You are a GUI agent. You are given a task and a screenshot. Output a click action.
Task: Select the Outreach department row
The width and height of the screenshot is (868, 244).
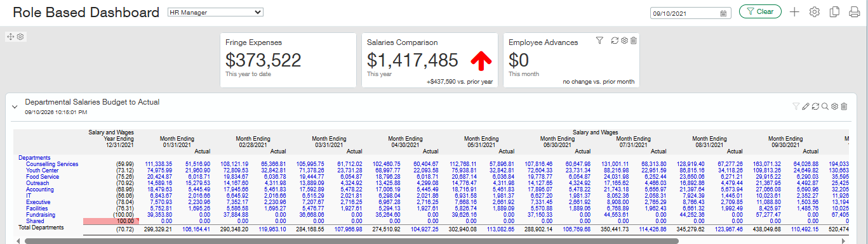pos(38,183)
